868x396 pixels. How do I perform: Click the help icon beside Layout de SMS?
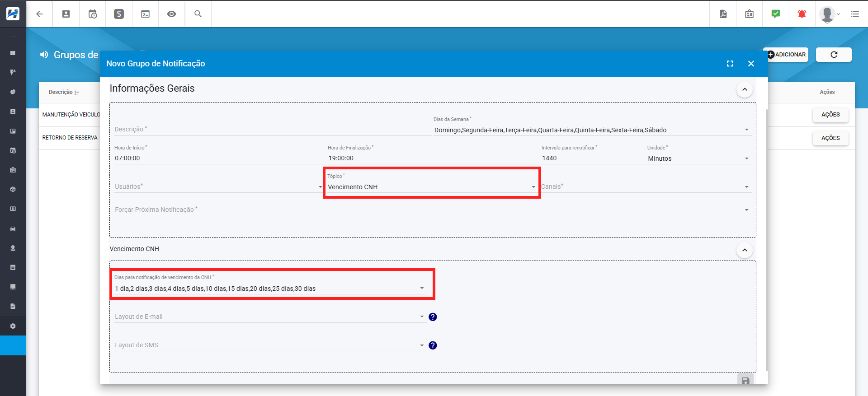pos(433,345)
